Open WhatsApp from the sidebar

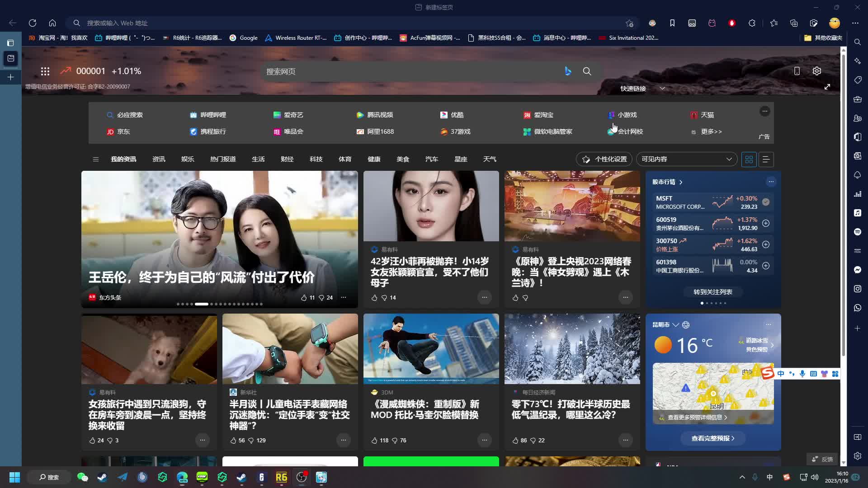pyautogui.click(x=858, y=308)
